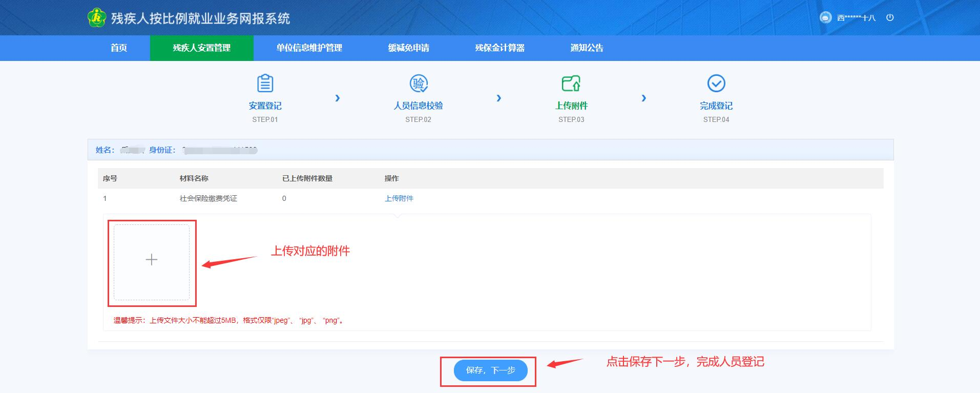This screenshot has width=980, height=393.
Task: Click the 安置登记 clipboard step icon
Action: (x=265, y=83)
